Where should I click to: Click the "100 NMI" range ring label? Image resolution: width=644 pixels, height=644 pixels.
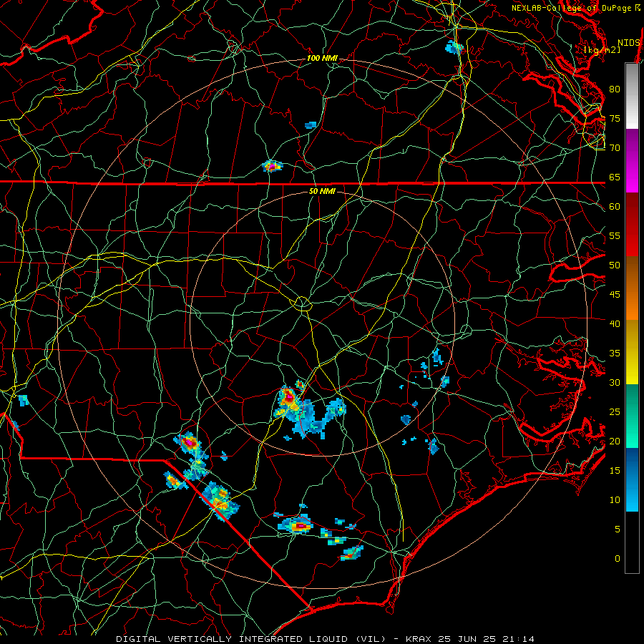pos(322,59)
